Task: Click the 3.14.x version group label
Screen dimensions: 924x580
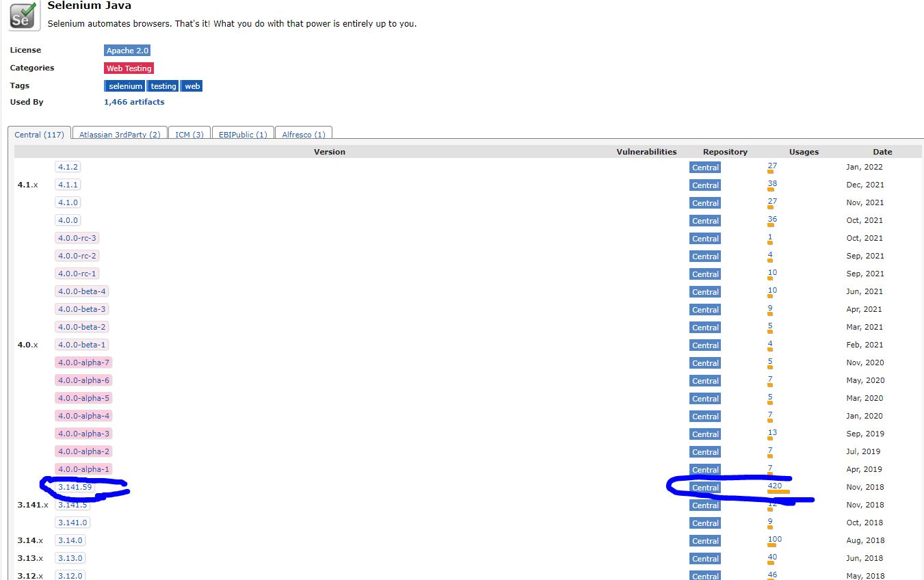Action: point(30,540)
